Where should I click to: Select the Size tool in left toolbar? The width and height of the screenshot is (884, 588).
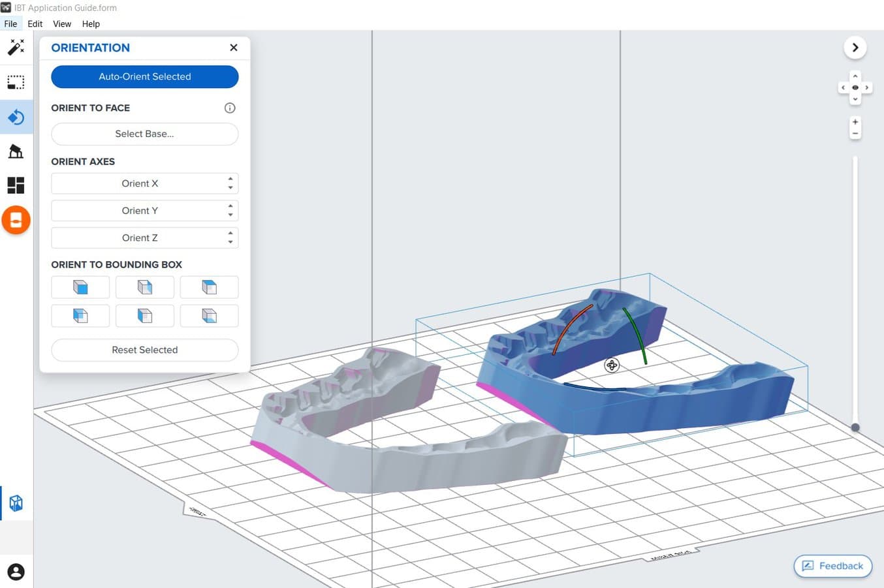tap(16, 82)
